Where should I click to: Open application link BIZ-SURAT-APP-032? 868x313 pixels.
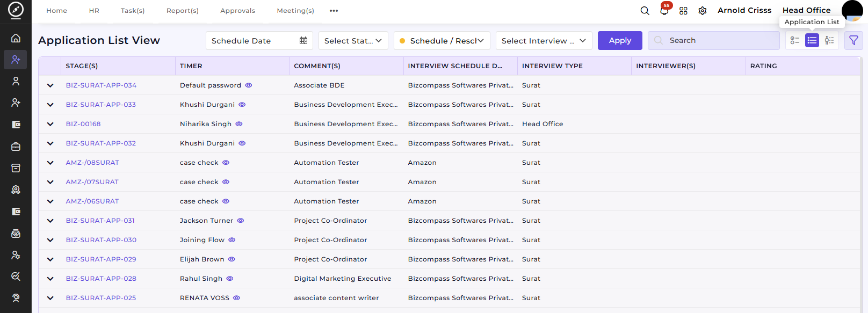[x=101, y=143]
